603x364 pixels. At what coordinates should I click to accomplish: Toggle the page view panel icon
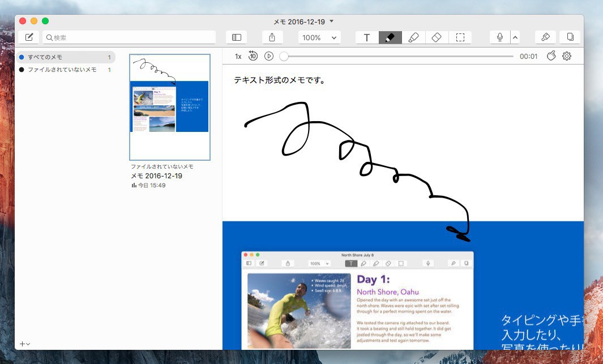click(570, 37)
